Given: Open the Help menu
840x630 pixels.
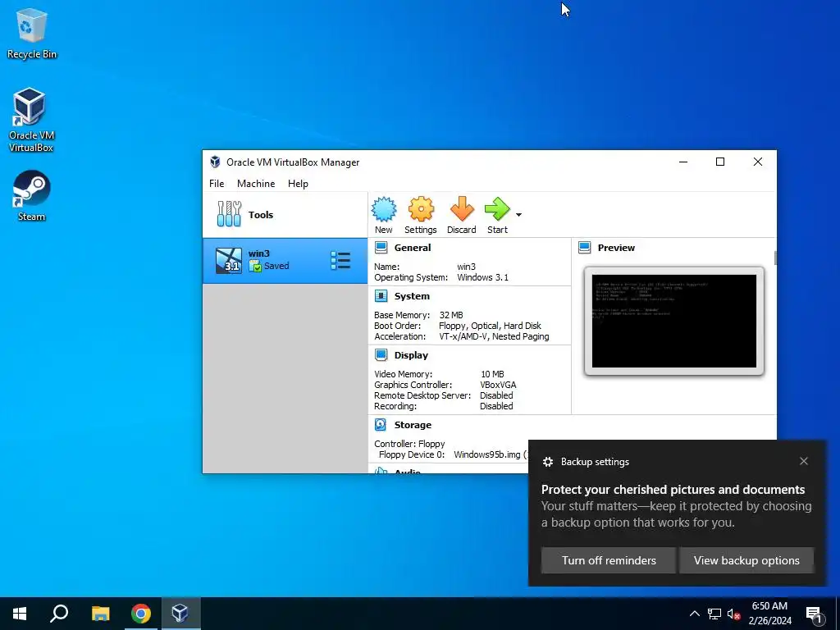Looking at the screenshot, I should [298, 184].
